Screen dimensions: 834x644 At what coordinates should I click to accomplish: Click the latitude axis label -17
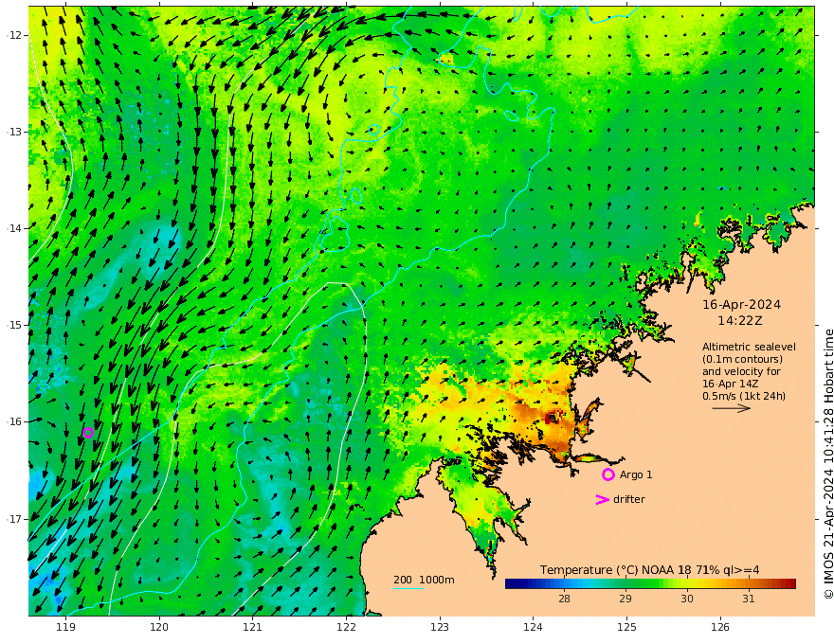coord(14,519)
